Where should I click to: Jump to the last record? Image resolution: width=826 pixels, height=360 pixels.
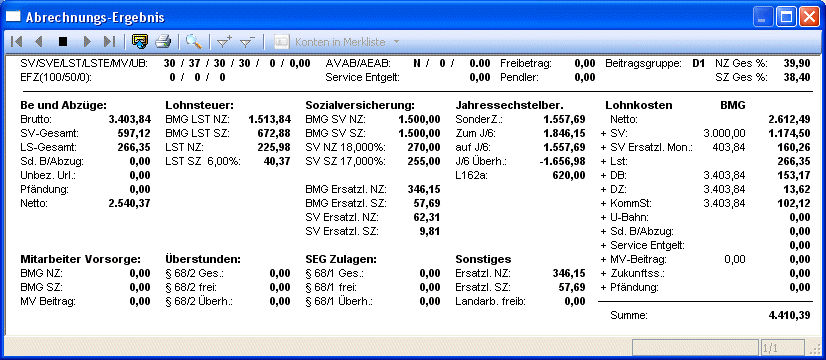click(x=109, y=41)
